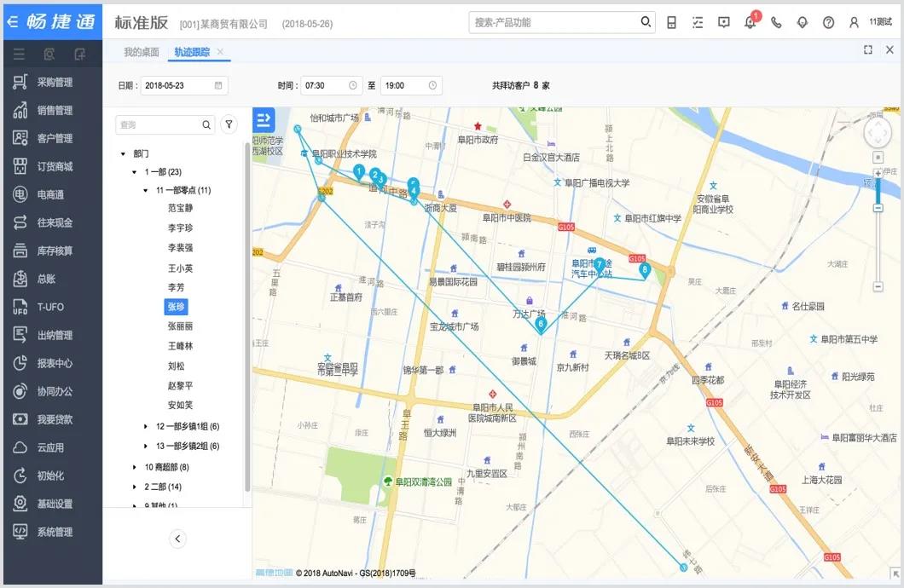
Task: Open 云应用 module
Action: (x=53, y=447)
